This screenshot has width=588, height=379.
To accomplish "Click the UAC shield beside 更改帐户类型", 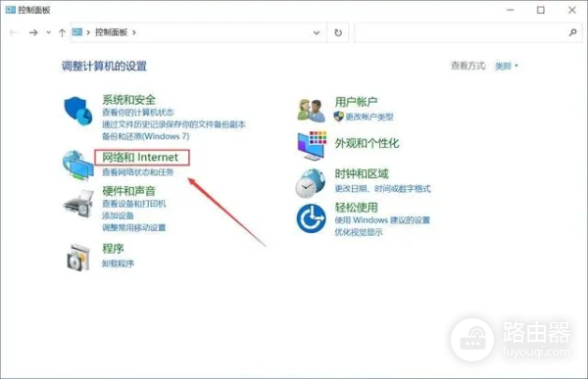I will click(x=338, y=117).
